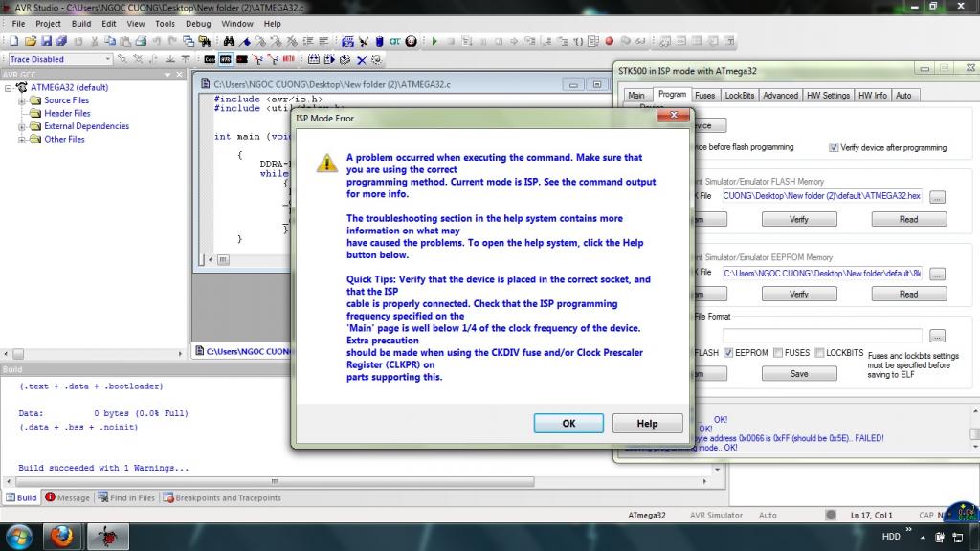Toggle bookmark with the blue flag icon
The height and width of the screenshot is (551, 980).
245,41
